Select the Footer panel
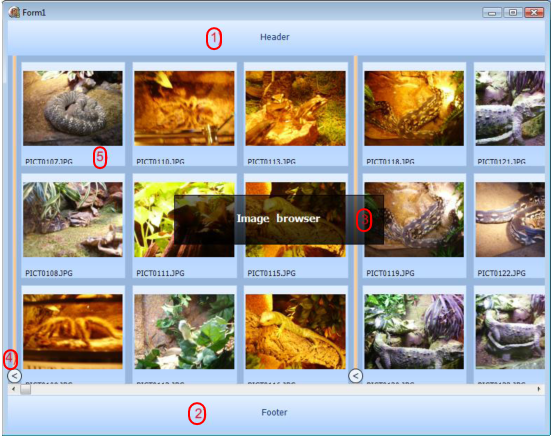The height and width of the screenshot is (438, 552). click(276, 414)
